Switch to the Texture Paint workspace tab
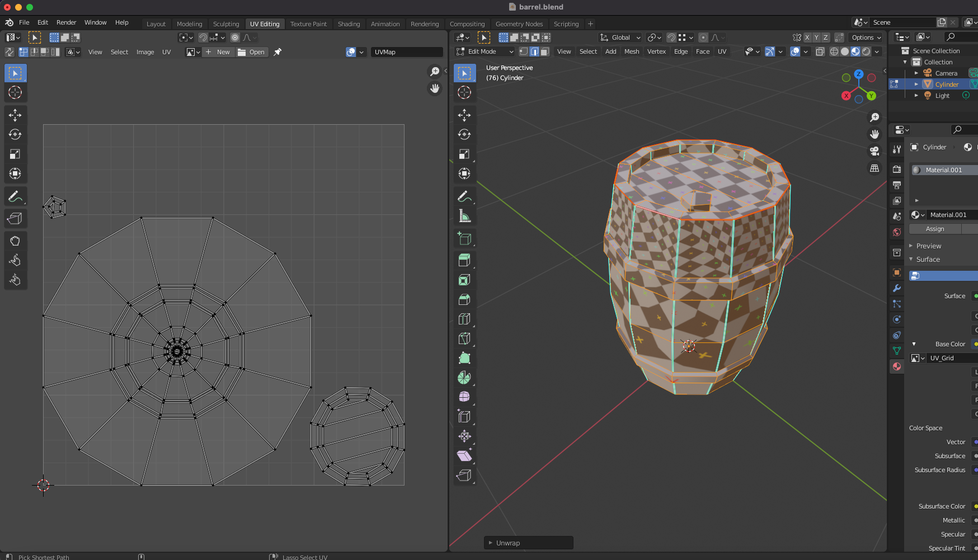Viewport: 978px width, 560px height. 308,24
